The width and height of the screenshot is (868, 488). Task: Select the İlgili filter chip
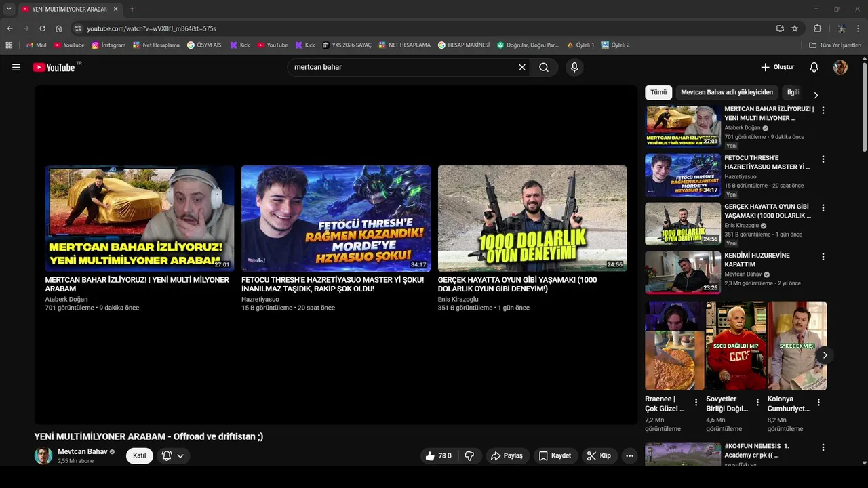pyautogui.click(x=793, y=92)
